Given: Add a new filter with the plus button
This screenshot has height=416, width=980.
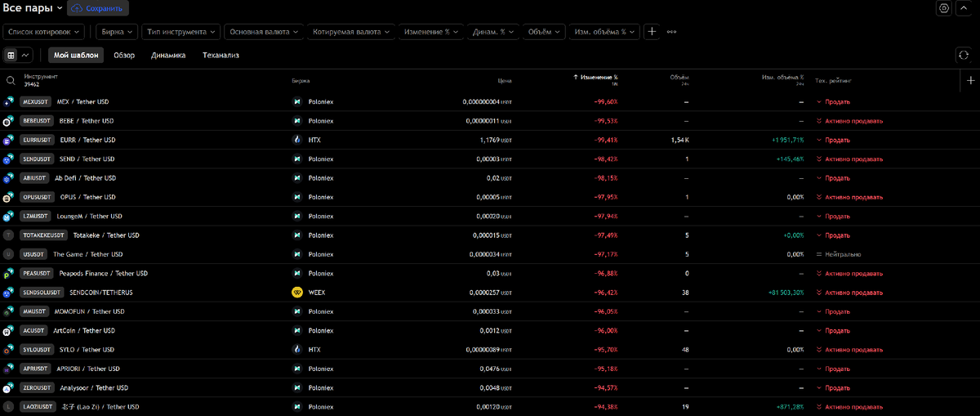Looking at the screenshot, I should [x=652, y=32].
